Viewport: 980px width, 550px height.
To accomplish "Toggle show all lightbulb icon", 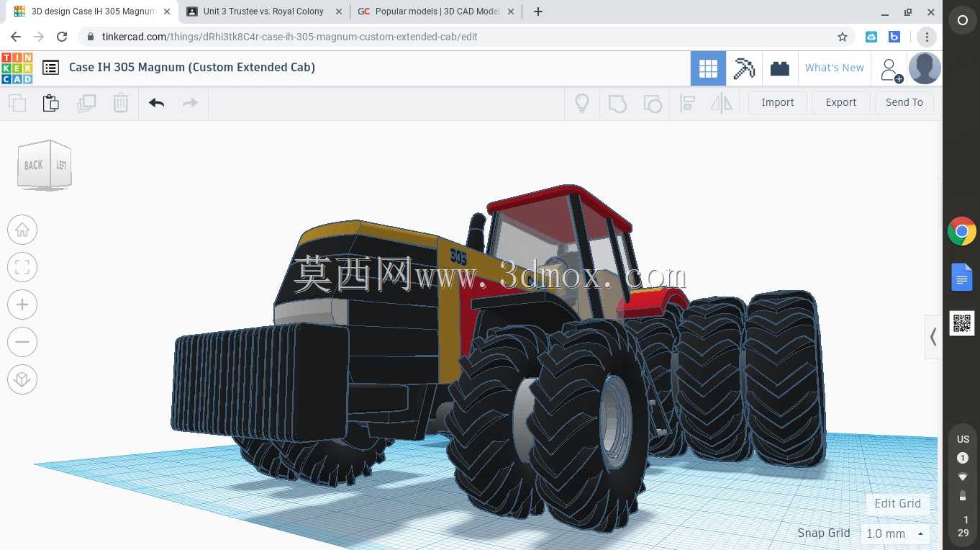I will click(x=582, y=103).
